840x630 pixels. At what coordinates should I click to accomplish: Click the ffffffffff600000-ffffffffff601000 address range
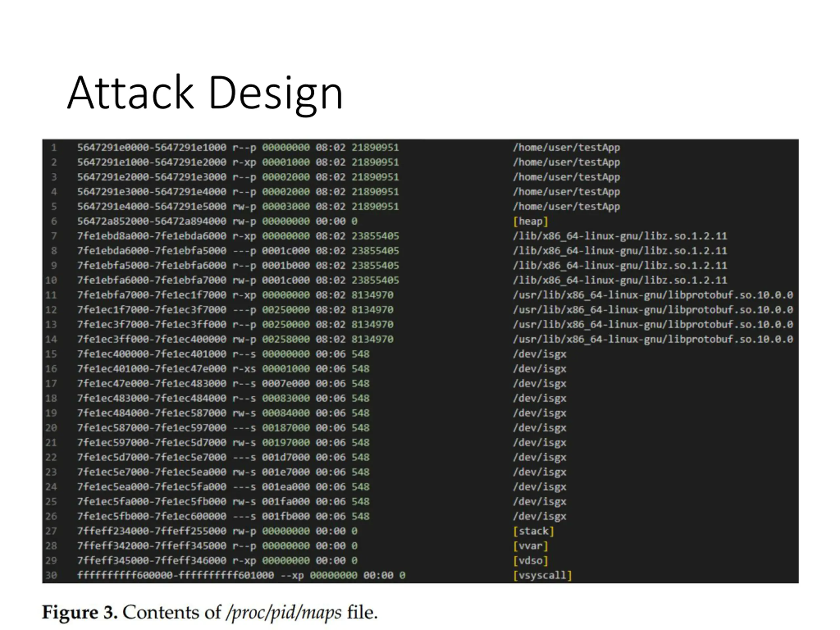click(176, 575)
